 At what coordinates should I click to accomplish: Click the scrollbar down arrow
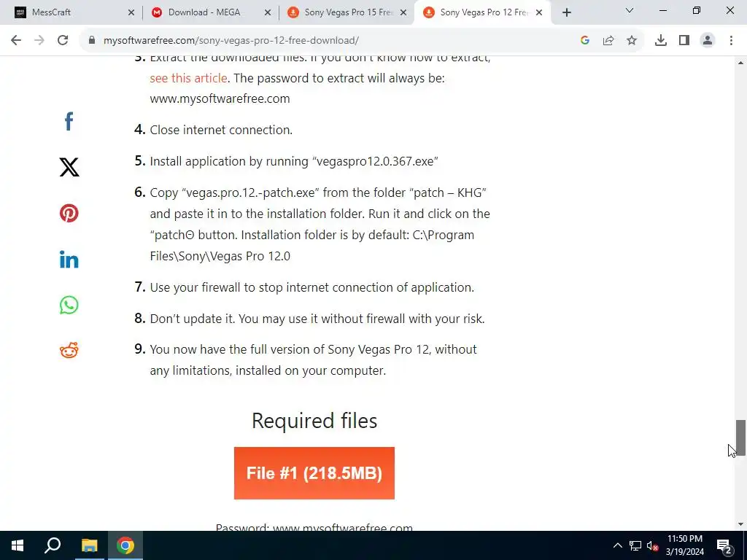(740, 524)
